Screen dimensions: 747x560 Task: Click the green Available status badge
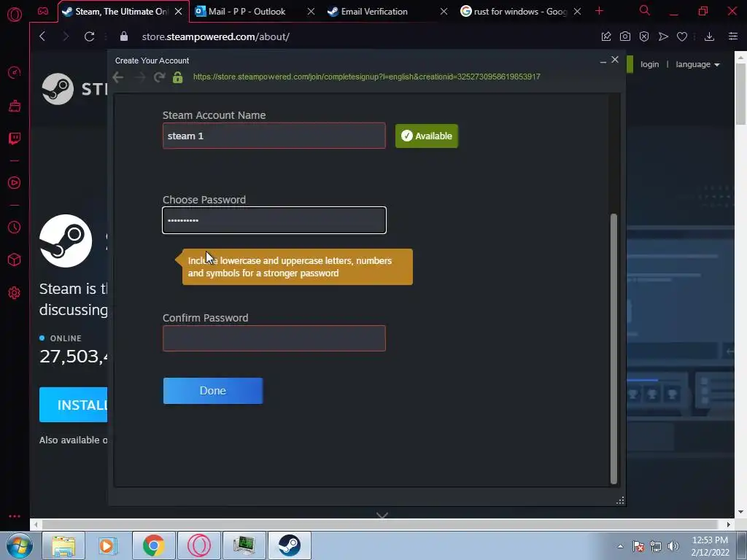click(426, 136)
